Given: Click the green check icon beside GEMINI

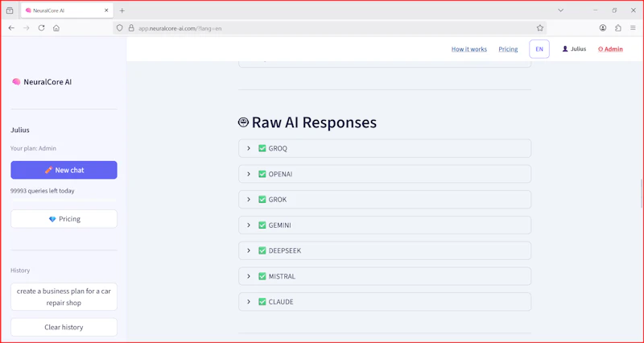Looking at the screenshot, I should [262, 225].
